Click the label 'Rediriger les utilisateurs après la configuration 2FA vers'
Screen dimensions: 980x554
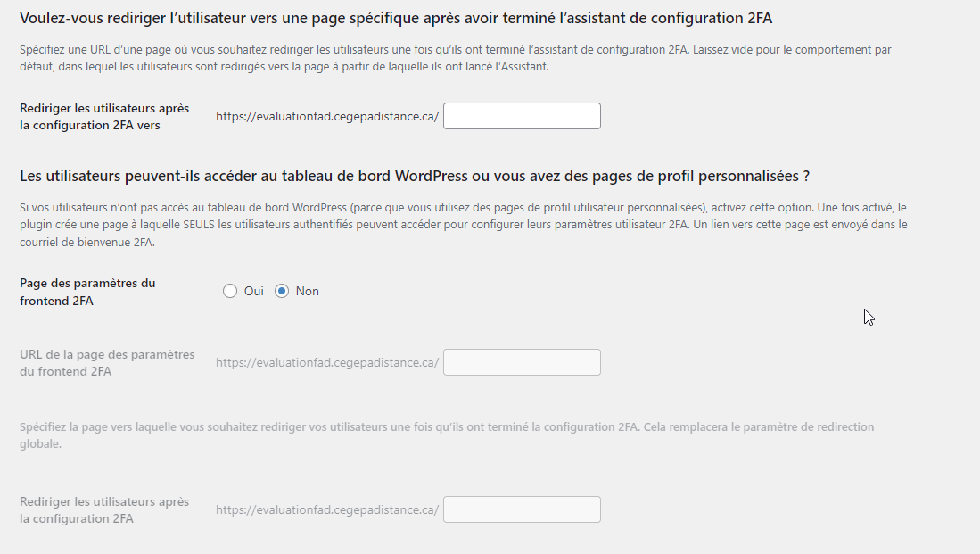coord(104,117)
